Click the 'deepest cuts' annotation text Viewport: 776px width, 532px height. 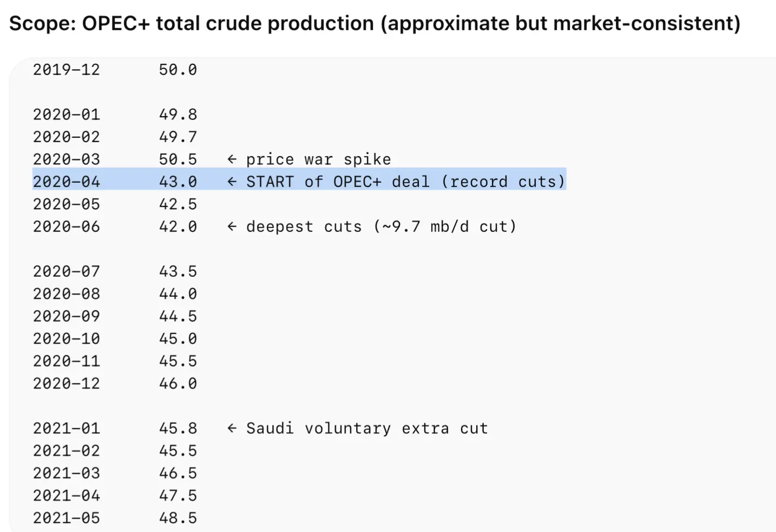(381, 227)
